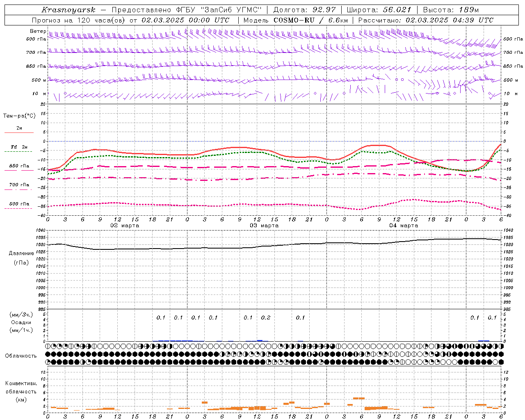Click the 0.2 precipitation value

pyautogui.click(x=266, y=317)
